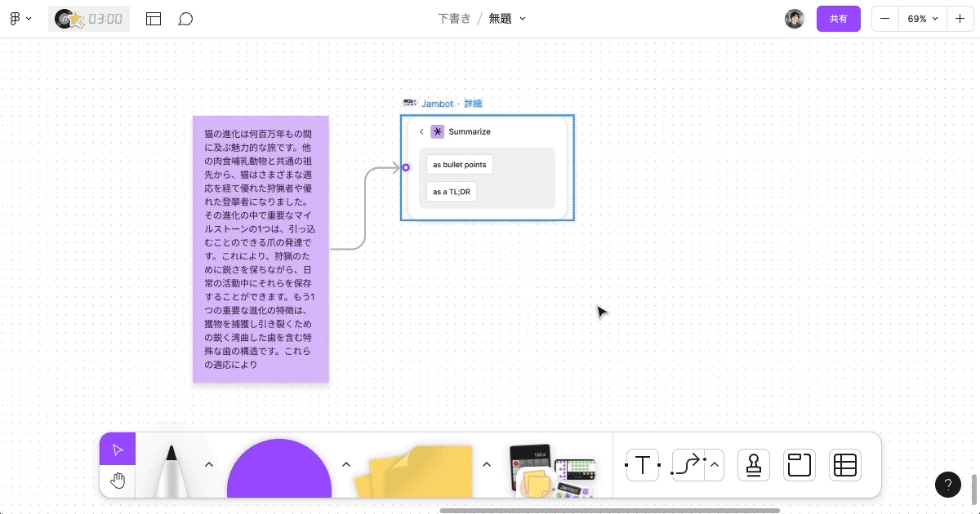The image size is (980, 514).
Task: Open the Jambot 詳細 link
Action: (474, 103)
